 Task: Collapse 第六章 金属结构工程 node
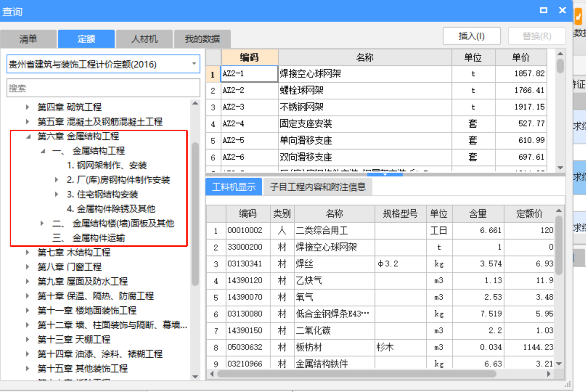pos(28,136)
